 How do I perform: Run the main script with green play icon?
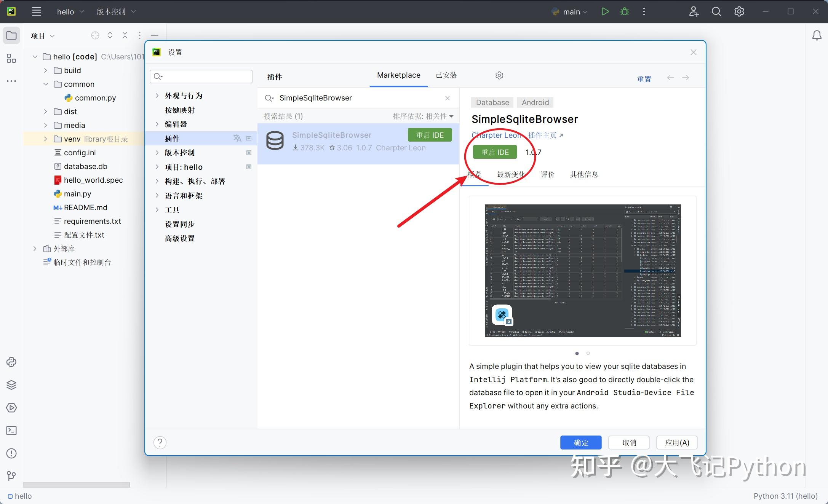coord(605,11)
